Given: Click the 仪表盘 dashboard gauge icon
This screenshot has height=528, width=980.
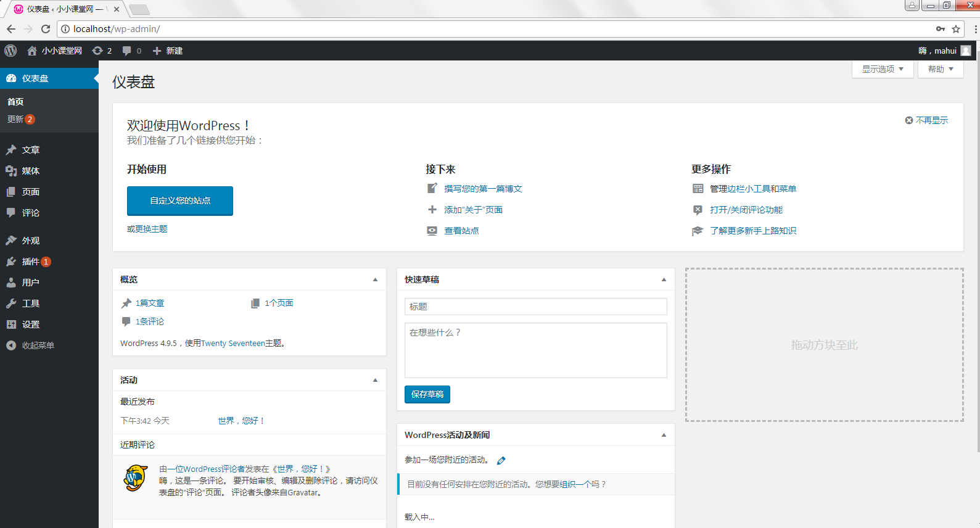Looking at the screenshot, I should click(x=11, y=78).
